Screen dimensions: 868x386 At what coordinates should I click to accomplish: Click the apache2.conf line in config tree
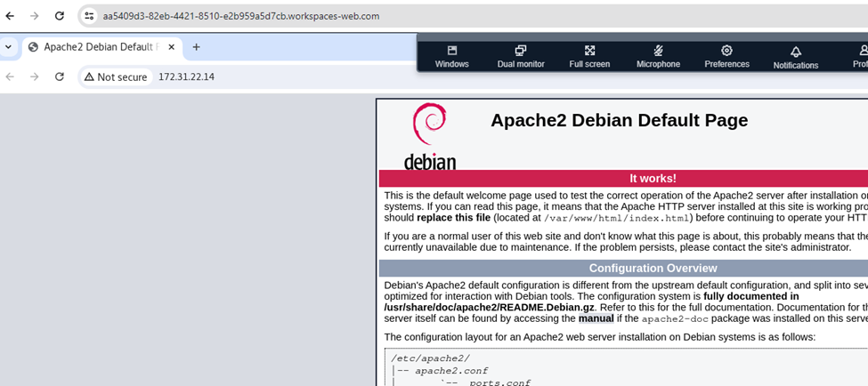[x=451, y=371]
